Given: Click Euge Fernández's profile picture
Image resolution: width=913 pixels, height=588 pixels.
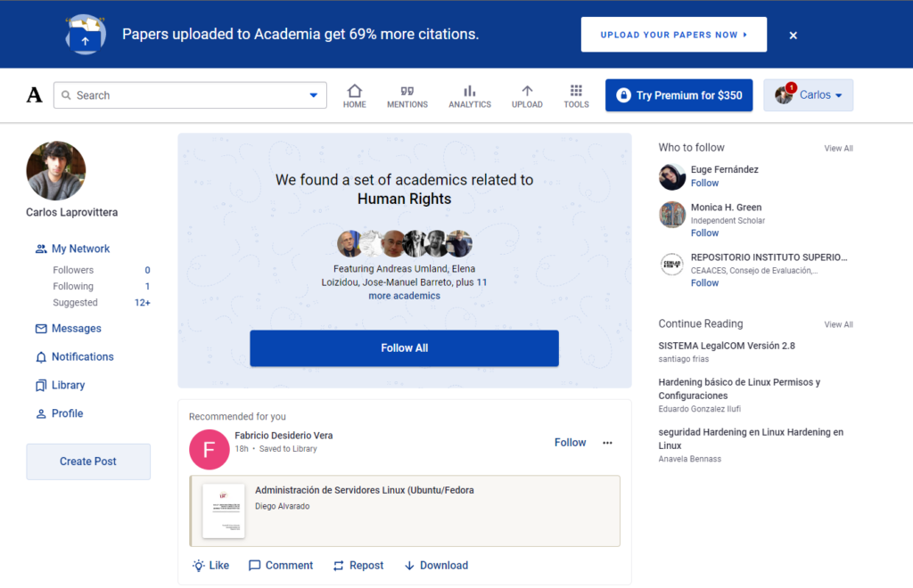Looking at the screenshot, I should pos(672,176).
